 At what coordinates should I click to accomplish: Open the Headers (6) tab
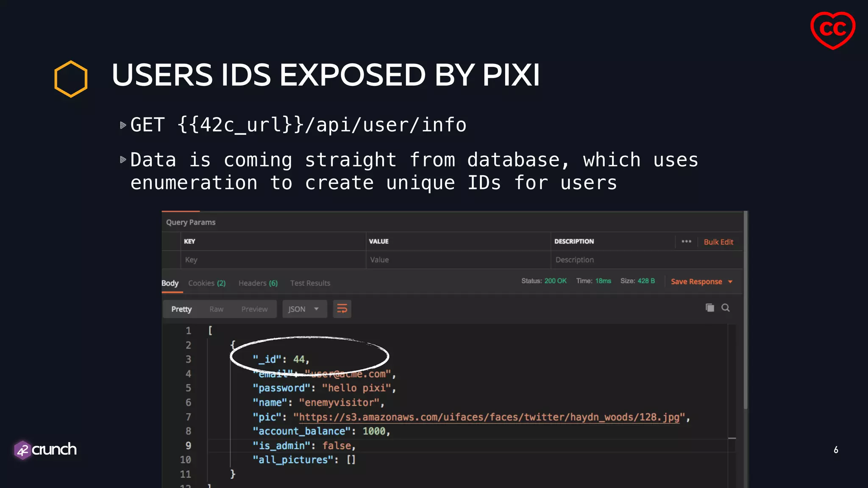[258, 283]
